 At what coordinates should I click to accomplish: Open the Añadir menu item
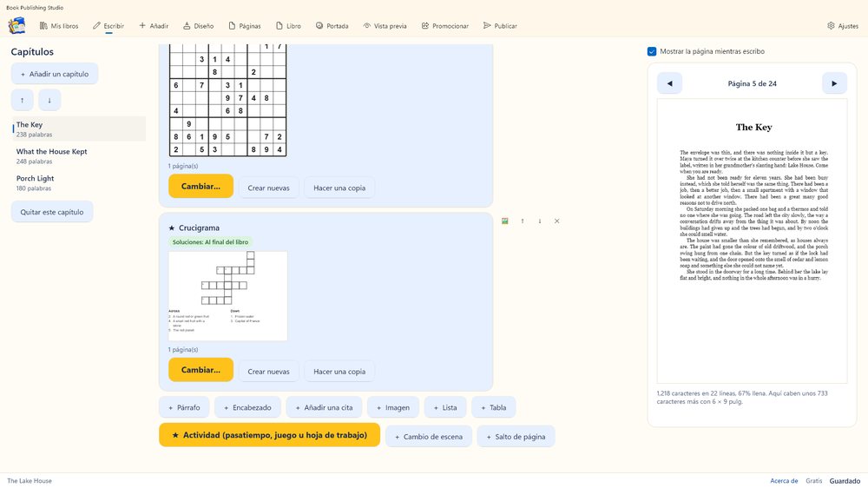pyautogui.click(x=154, y=26)
